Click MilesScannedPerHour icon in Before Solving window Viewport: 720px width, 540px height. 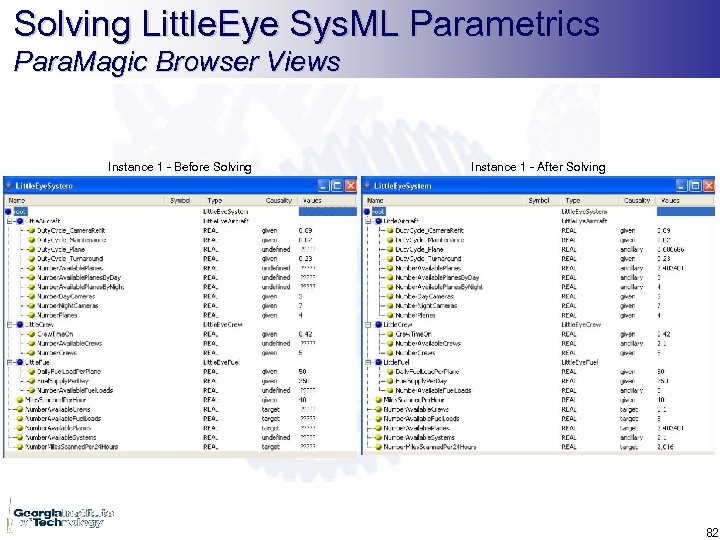[20, 400]
